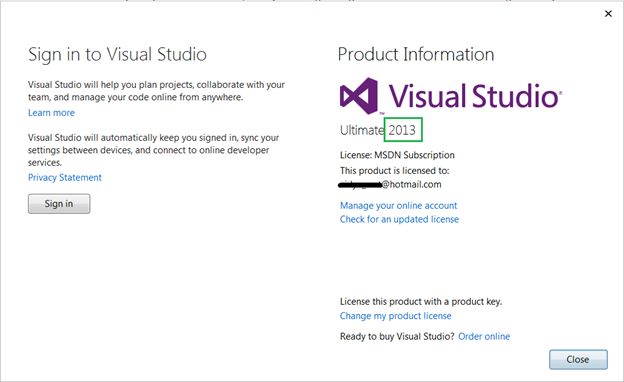Viewport: 624px width, 382px height.
Task: Select Change my product license link
Action: pyautogui.click(x=396, y=316)
